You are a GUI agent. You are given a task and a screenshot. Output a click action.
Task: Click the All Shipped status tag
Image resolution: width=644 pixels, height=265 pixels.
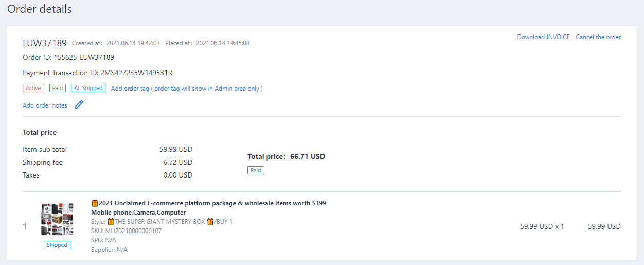point(88,89)
